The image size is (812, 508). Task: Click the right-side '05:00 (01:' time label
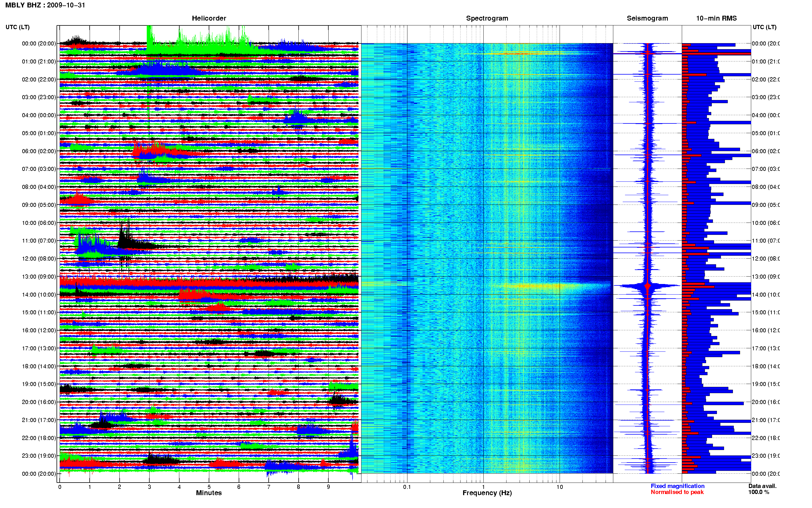coord(766,133)
